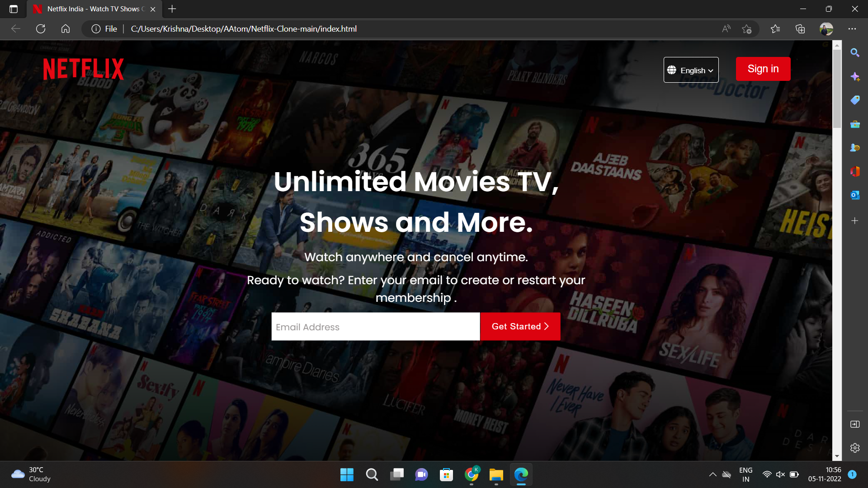Open Shopping in the Edge sidebar

[x=854, y=100]
